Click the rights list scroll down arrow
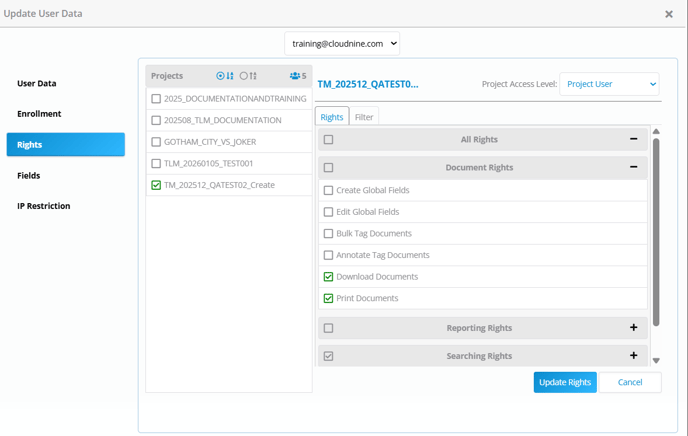Screen dimensions: 688x436 (x=656, y=361)
